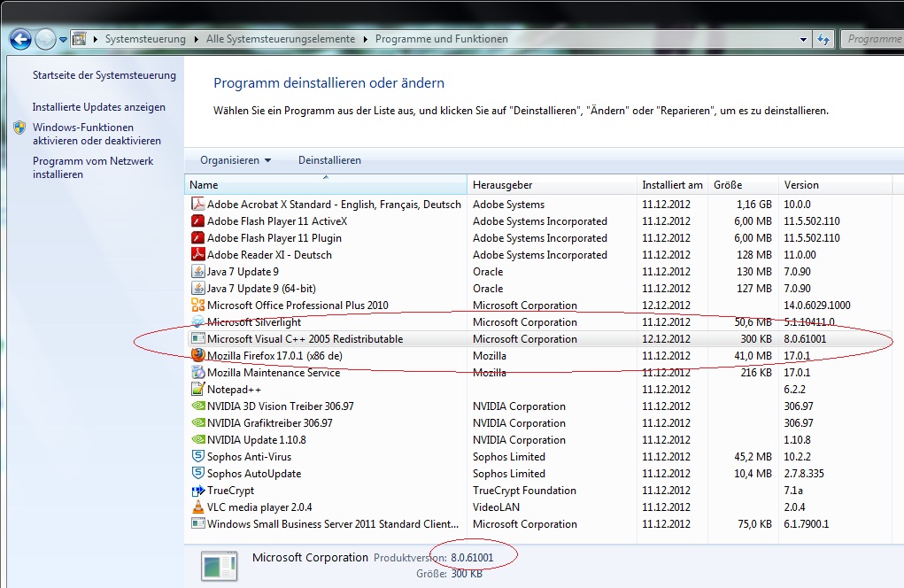The height and width of the screenshot is (588, 904).
Task: Click the details pane program thumbnail
Action: [219, 566]
